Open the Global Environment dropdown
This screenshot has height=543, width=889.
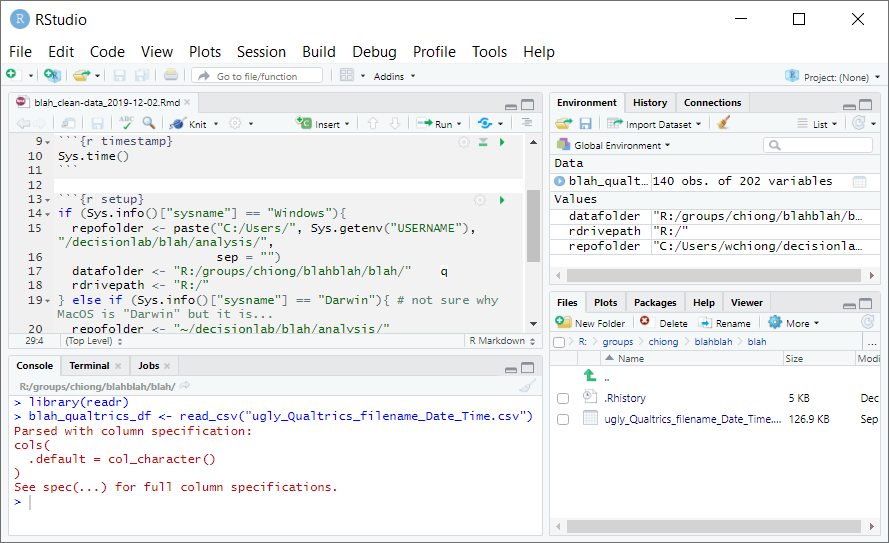pyautogui.click(x=614, y=146)
